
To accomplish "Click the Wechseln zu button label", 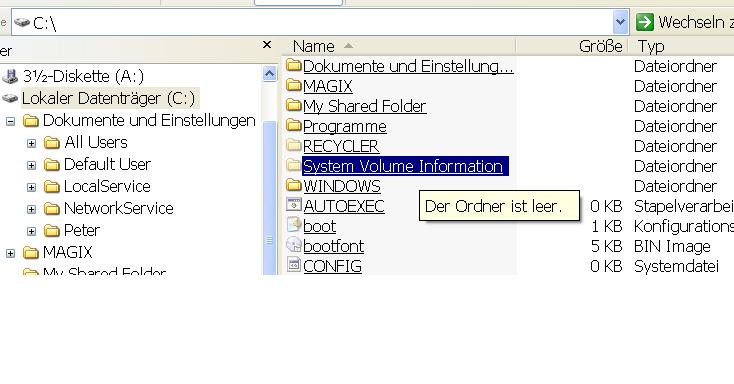I will pyautogui.click(x=696, y=22).
